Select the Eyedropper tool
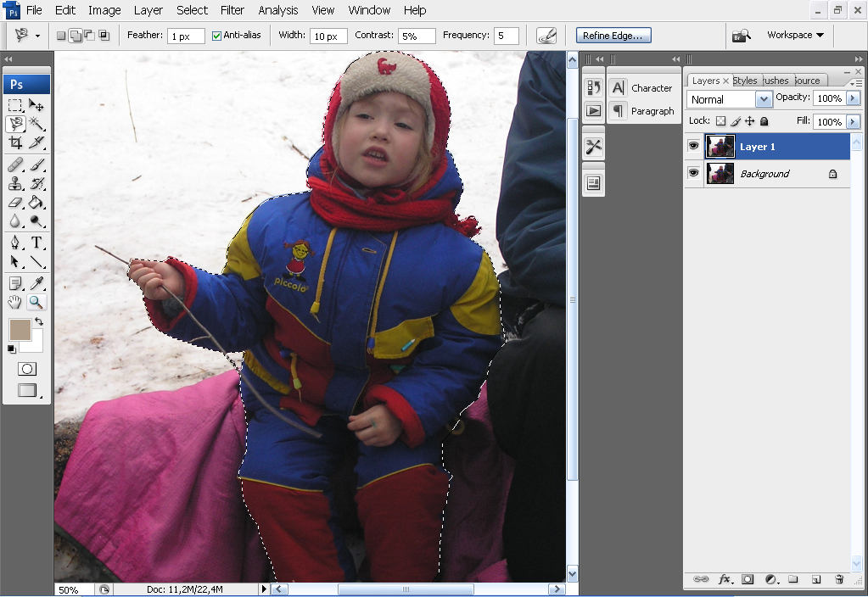868x597 pixels. point(37,283)
